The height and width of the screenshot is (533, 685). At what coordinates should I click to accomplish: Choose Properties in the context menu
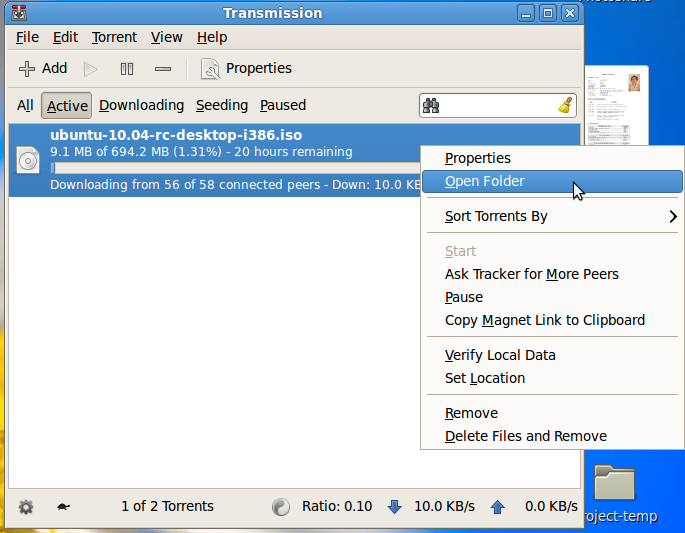point(552,158)
